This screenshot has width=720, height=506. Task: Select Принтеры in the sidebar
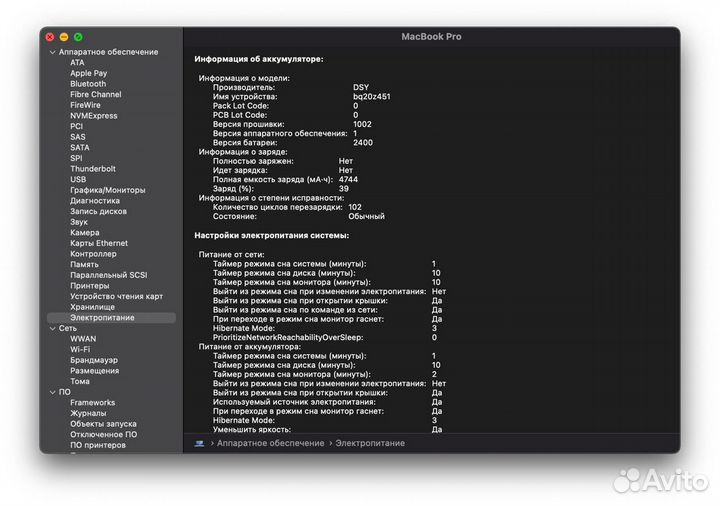[90, 286]
